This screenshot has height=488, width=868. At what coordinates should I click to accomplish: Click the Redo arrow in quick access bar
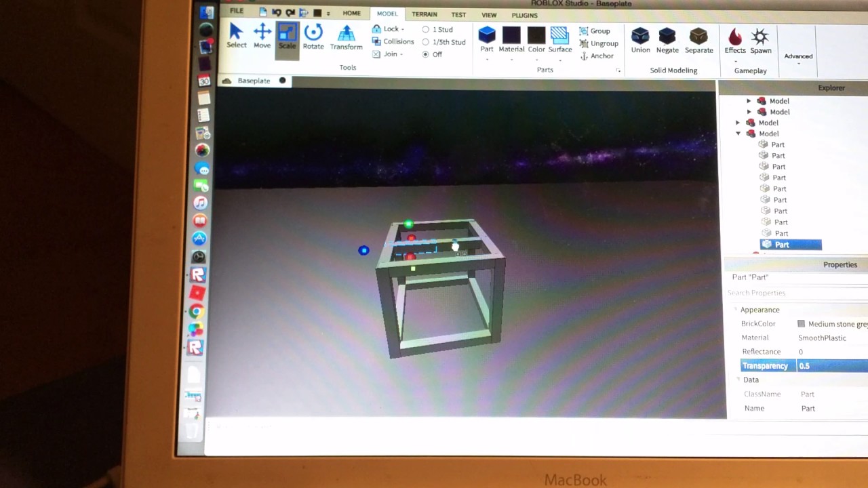point(290,12)
